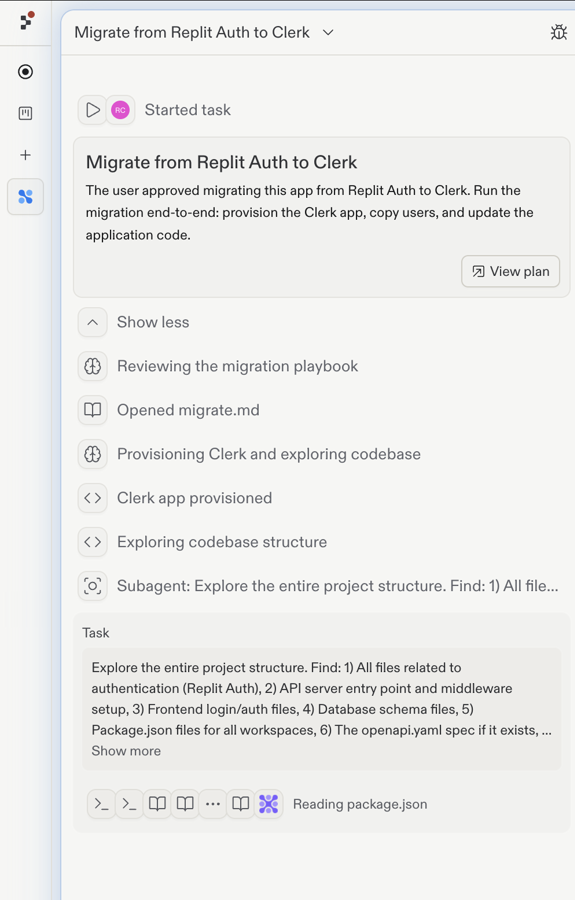575x900 pixels.
Task: Click code icon beside Clerk app provisioned
Action: (92, 498)
